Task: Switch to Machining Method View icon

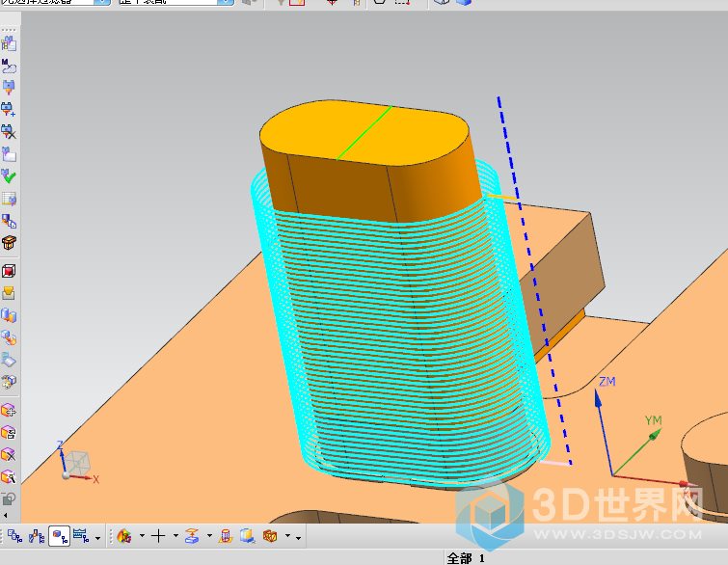Action: 81,537
